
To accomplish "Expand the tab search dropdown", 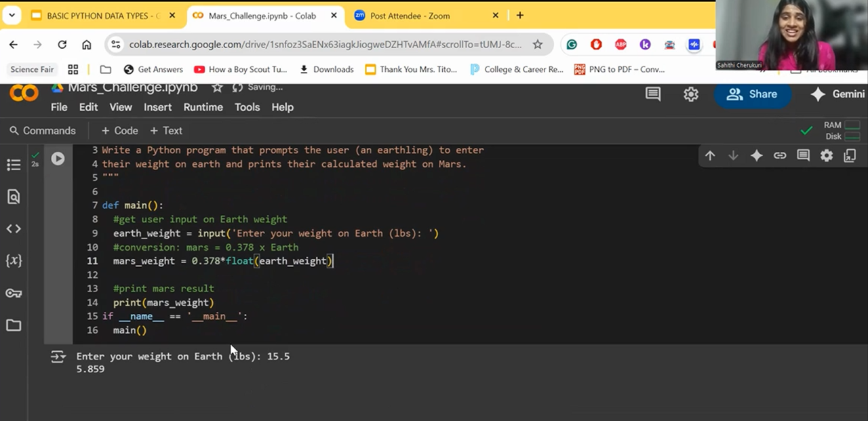I will tap(12, 15).
